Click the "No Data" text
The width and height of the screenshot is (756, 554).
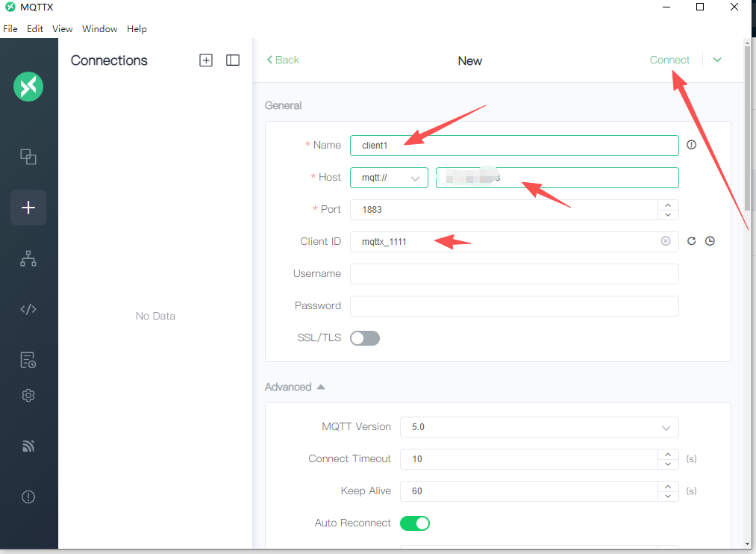(155, 317)
